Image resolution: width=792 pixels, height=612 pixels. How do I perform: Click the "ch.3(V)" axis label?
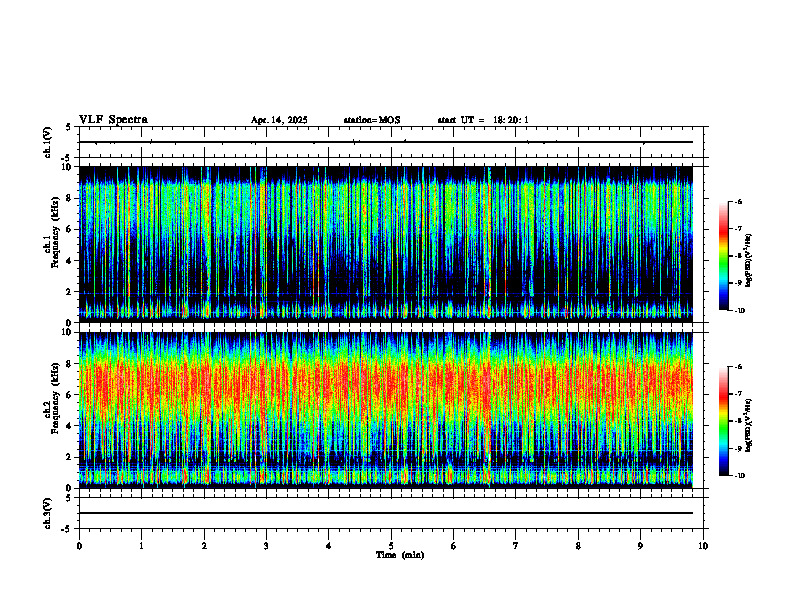[x=48, y=513]
